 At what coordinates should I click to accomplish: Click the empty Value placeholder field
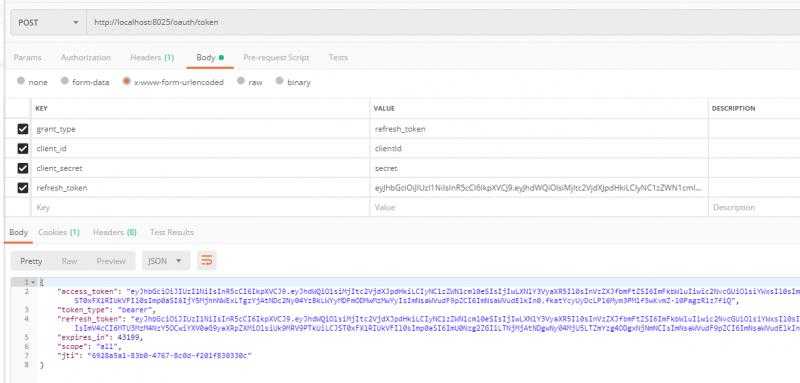(x=539, y=207)
